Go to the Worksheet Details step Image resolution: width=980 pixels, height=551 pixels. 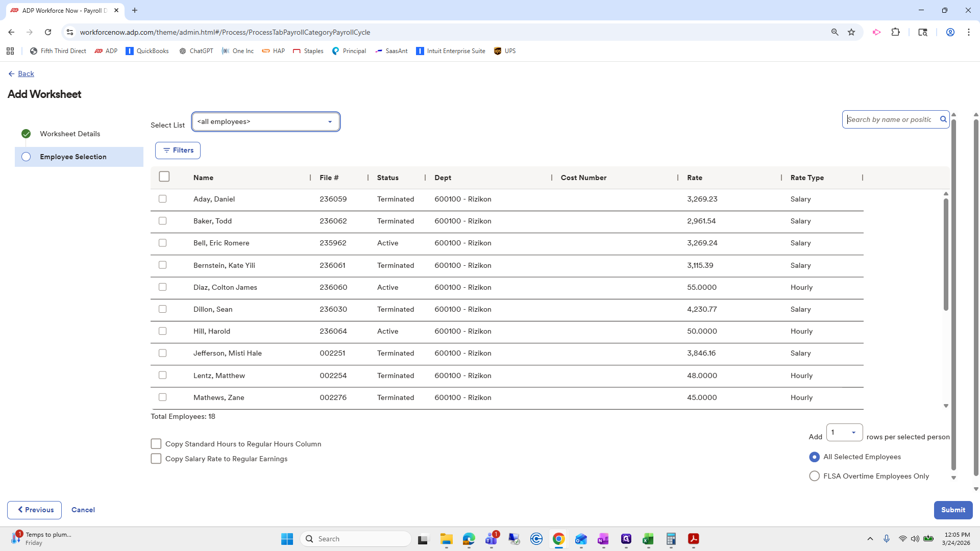70,134
